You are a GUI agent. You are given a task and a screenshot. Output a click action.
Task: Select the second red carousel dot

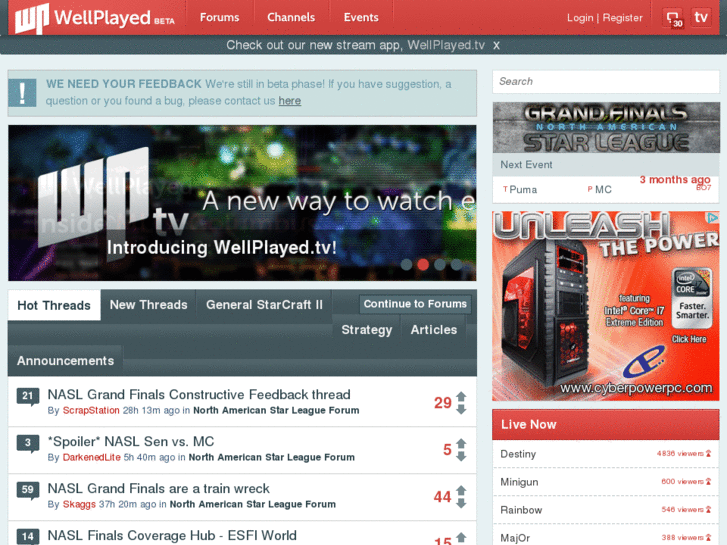(423, 264)
